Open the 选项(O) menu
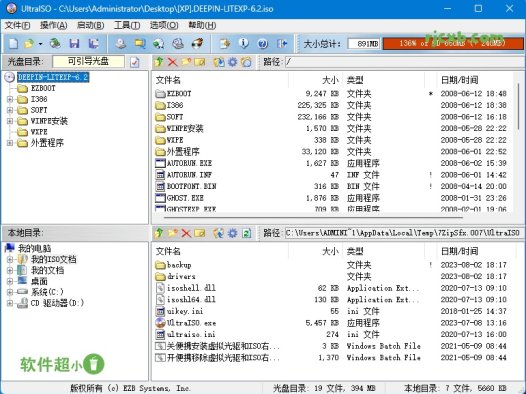This screenshot has width=526, height=394. click(x=164, y=25)
